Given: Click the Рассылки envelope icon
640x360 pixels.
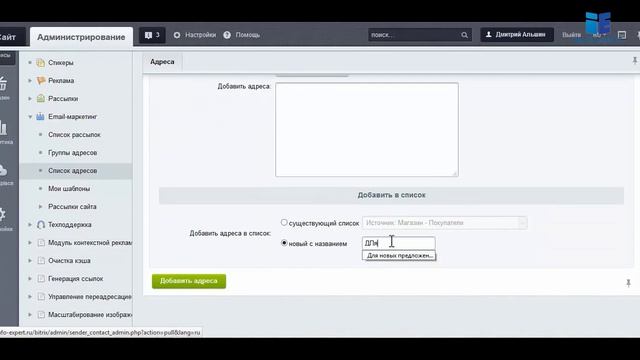Looking at the screenshot, I should tap(40, 98).
